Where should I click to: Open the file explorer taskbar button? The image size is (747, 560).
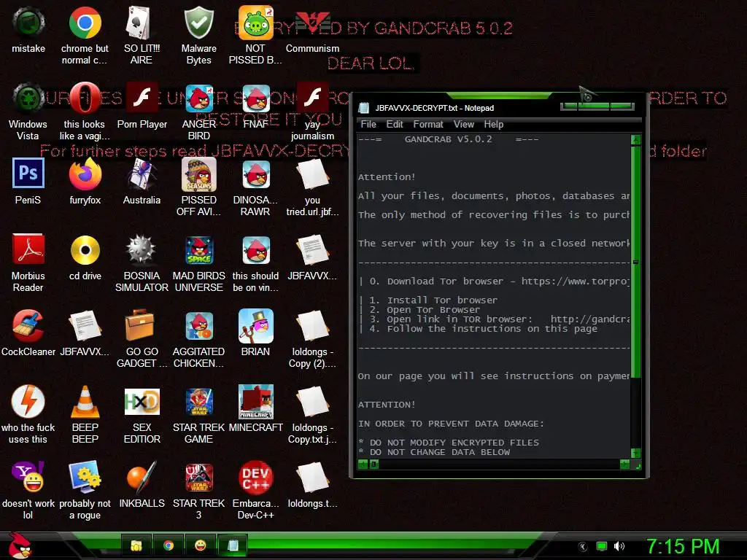[x=136, y=545]
